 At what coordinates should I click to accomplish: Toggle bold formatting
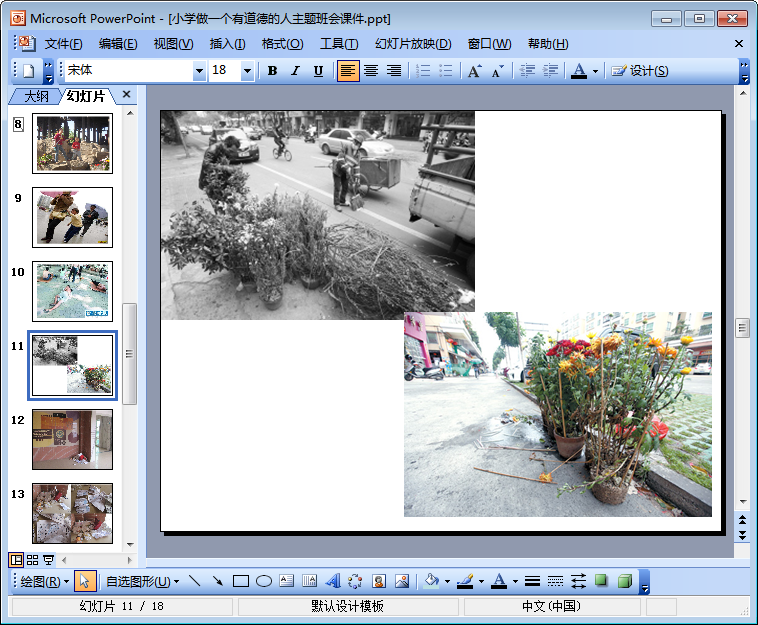coord(272,71)
